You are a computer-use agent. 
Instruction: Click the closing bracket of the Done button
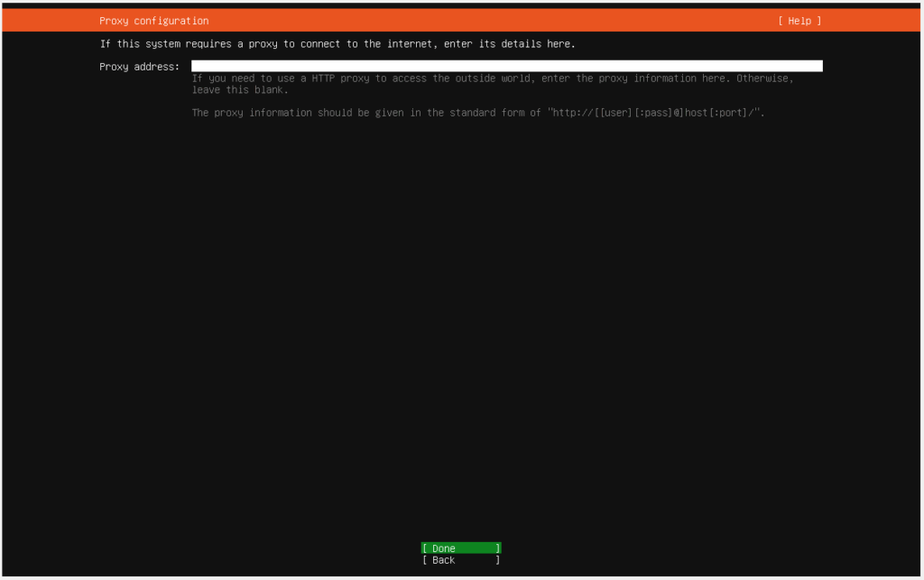pos(497,548)
